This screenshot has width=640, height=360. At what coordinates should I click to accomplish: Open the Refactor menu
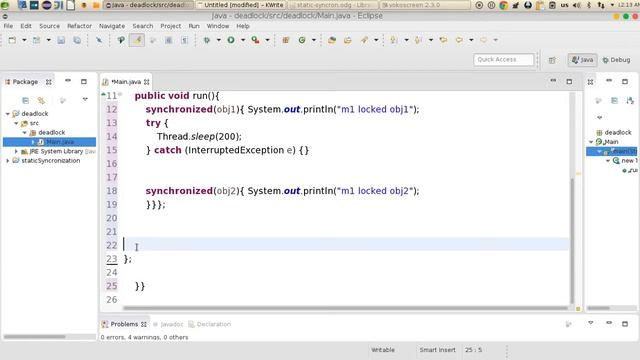point(80,26)
